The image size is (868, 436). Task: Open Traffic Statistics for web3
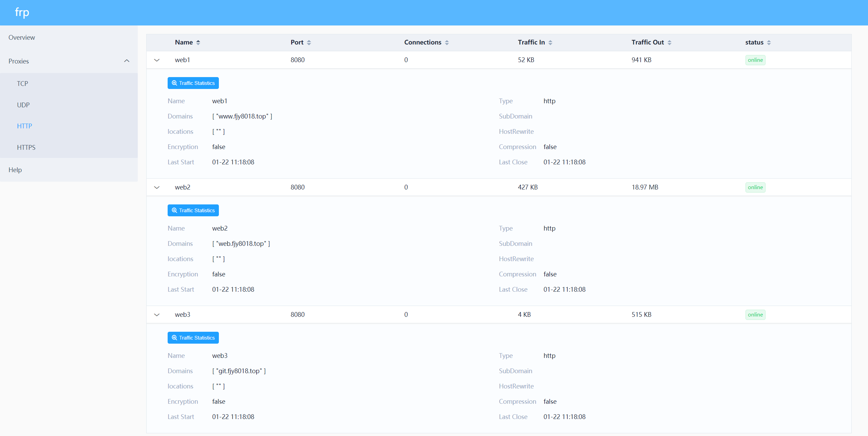click(x=193, y=338)
